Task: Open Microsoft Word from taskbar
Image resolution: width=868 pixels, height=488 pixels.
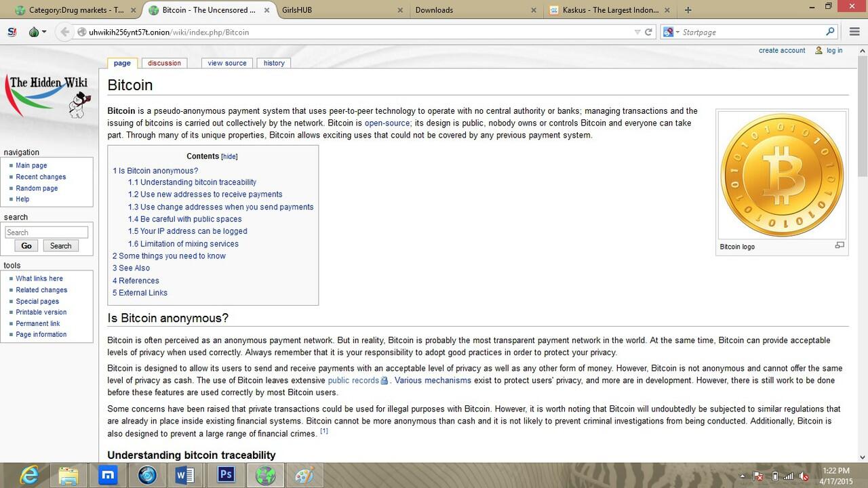Action: (x=186, y=475)
